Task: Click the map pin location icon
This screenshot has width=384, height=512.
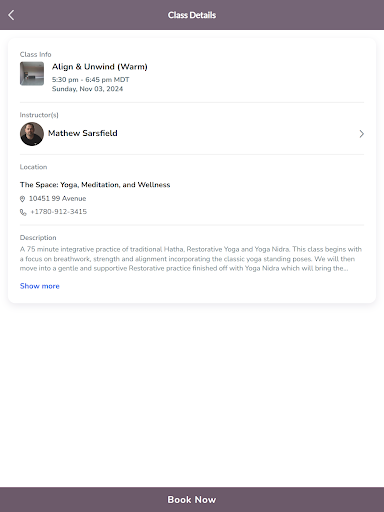Action: [22, 199]
